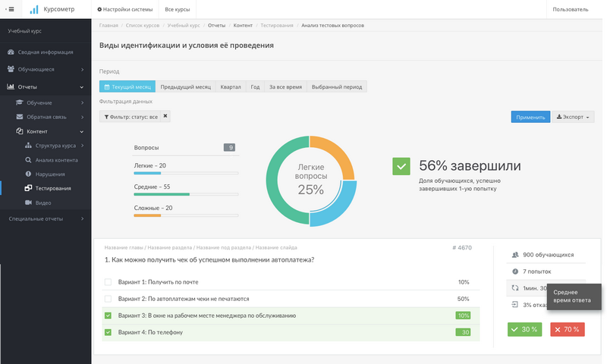Click the funnel filter icon
Image resolution: width=607 pixels, height=364 pixels.
click(106, 117)
